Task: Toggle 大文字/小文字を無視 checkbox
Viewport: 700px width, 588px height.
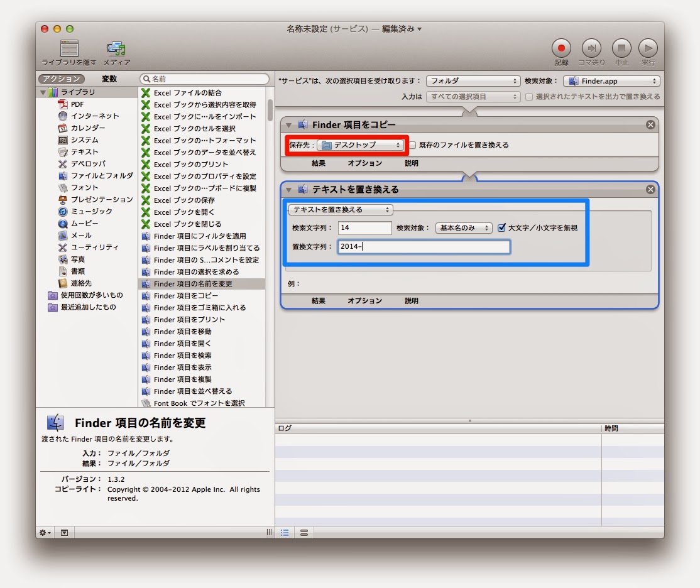Action: (x=502, y=227)
